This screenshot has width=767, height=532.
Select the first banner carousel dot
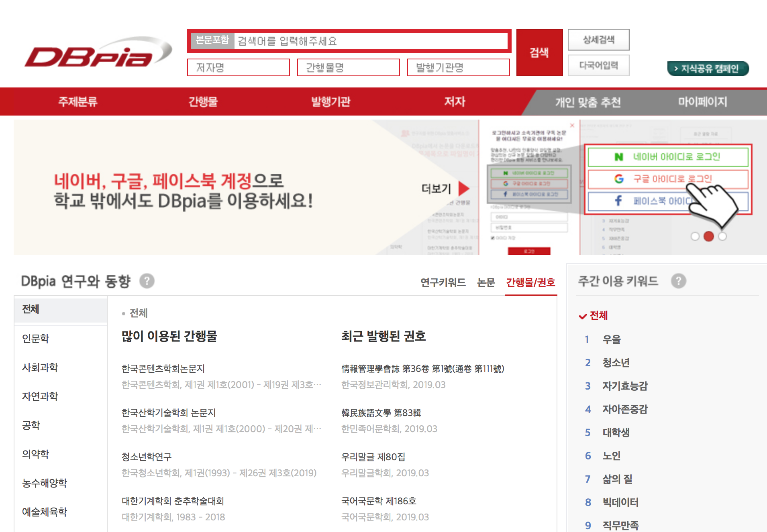[x=695, y=236]
